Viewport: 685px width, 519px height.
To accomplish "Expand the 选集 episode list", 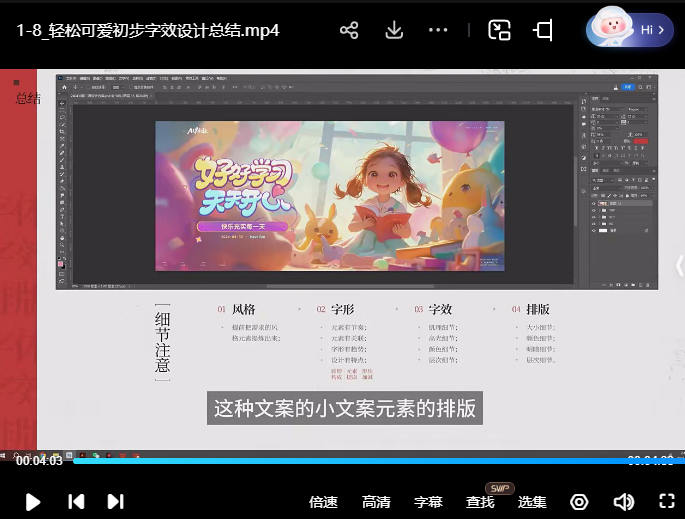I will tap(532, 502).
